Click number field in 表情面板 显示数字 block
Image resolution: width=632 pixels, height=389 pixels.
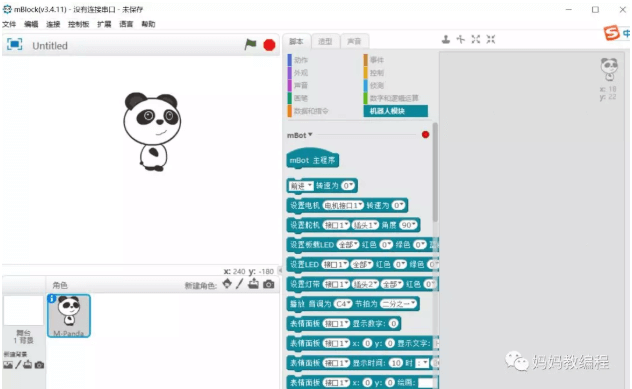pos(393,323)
